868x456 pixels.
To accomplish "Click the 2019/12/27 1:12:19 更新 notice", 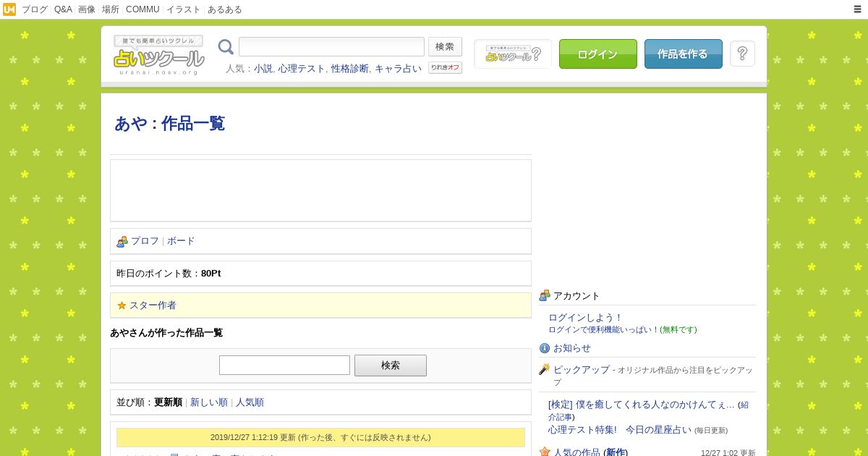I will click(x=320, y=438).
